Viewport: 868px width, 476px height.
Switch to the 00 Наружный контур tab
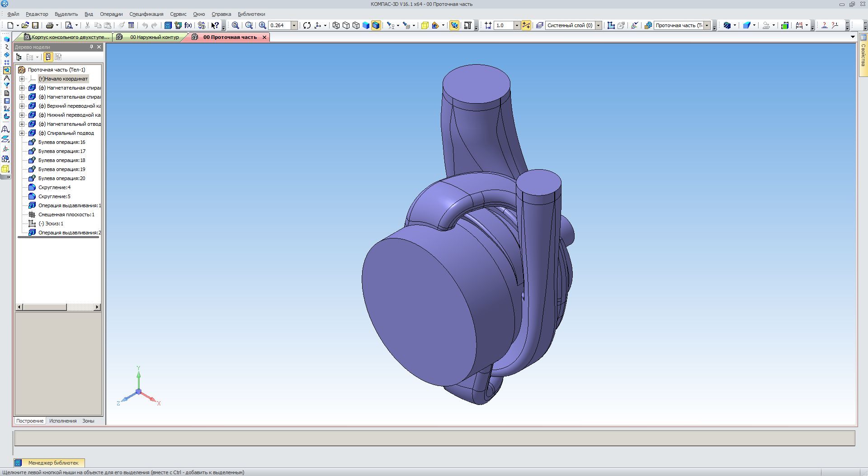pos(154,37)
